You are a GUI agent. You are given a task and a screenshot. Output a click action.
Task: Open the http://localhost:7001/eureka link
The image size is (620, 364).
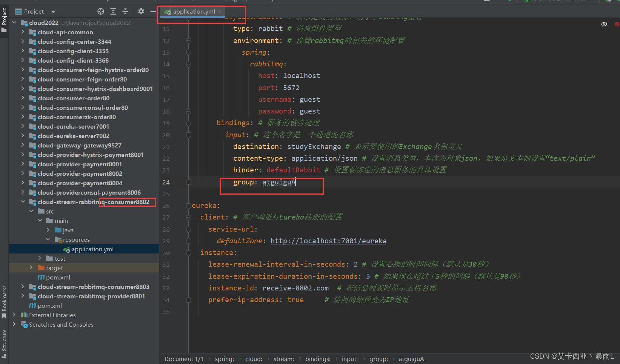pos(328,241)
